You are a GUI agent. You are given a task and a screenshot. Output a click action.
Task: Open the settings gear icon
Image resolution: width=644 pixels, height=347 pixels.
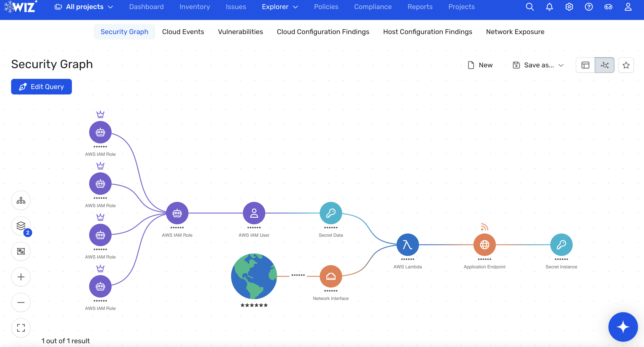(x=569, y=7)
